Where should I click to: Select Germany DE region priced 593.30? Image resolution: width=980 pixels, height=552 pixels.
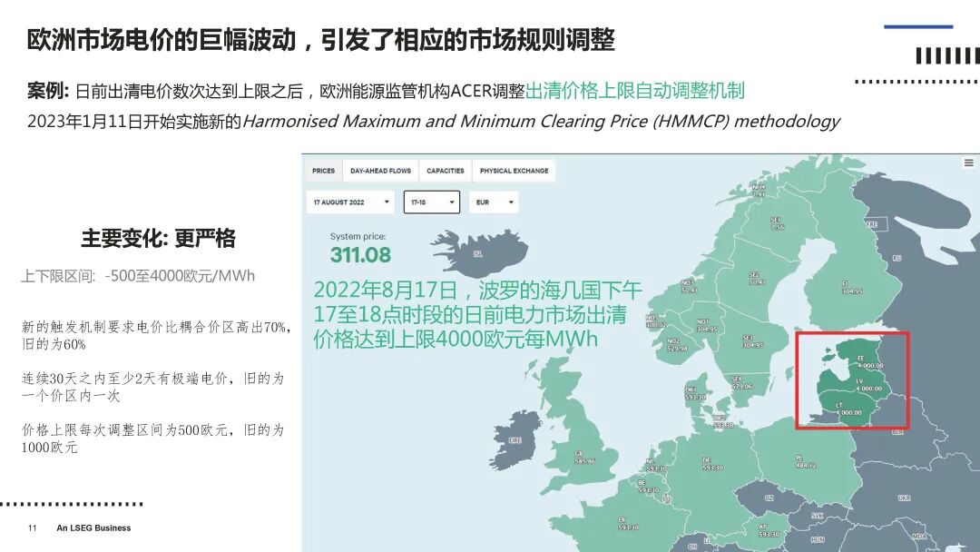coord(712,463)
